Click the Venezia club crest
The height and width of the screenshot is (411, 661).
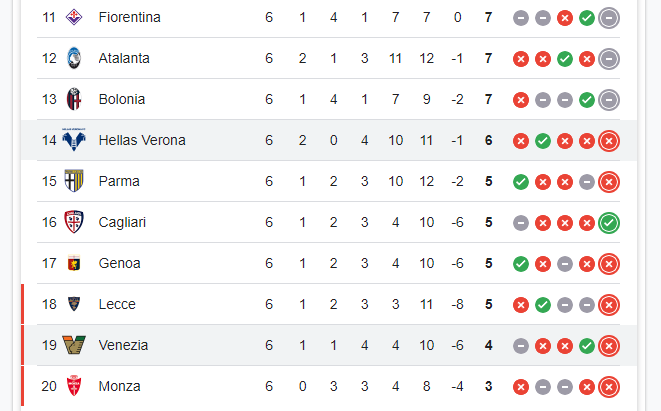coord(74,345)
